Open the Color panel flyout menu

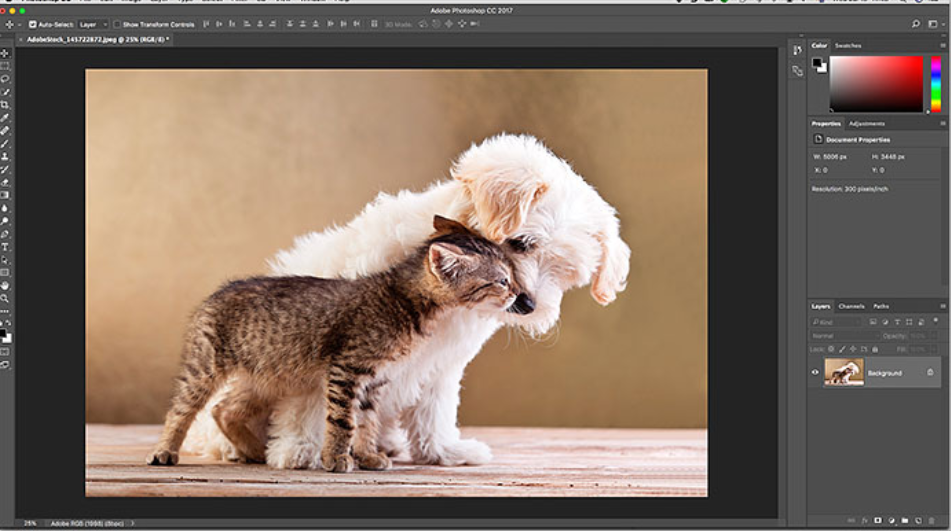[x=943, y=45]
